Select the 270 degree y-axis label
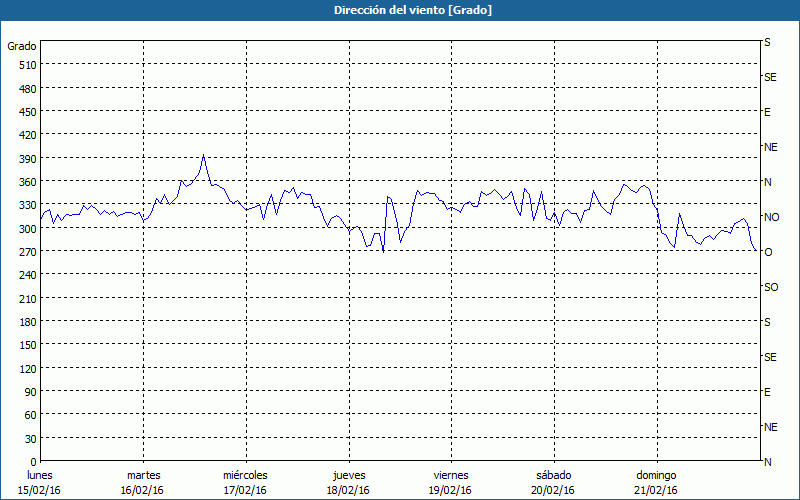The image size is (800, 500). point(27,252)
